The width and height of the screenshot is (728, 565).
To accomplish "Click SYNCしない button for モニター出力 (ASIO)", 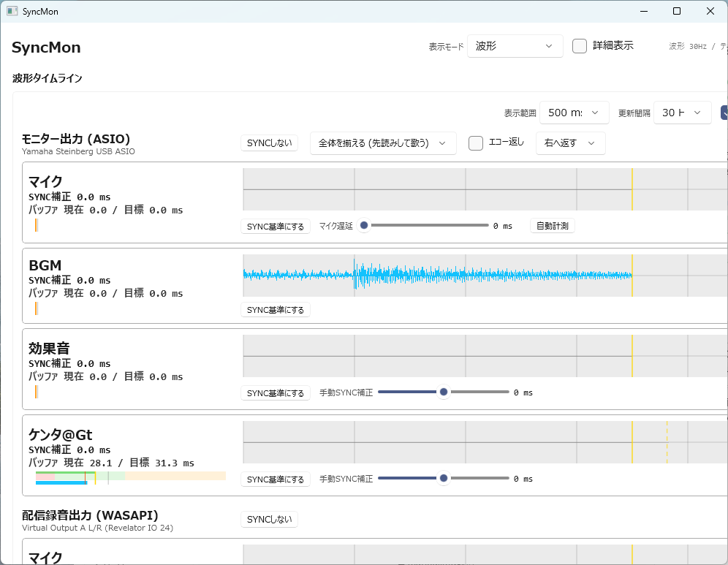I will pyautogui.click(x=269, y=143).
